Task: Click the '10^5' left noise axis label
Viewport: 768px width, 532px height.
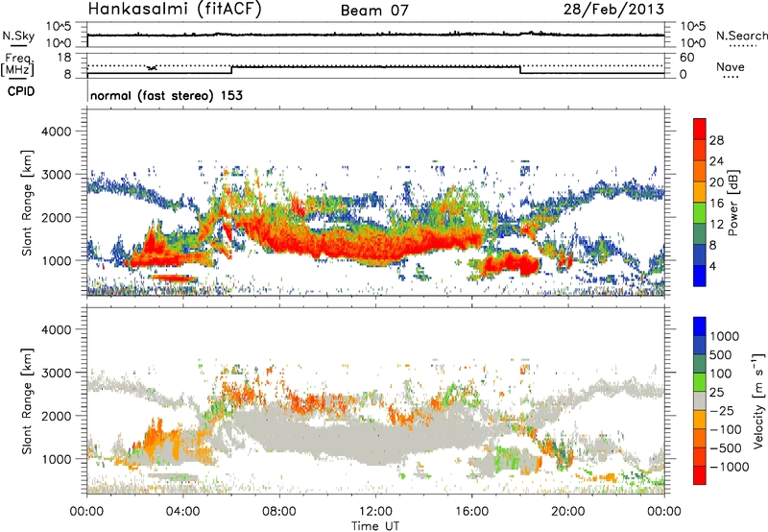Action: tap(59, 27)
